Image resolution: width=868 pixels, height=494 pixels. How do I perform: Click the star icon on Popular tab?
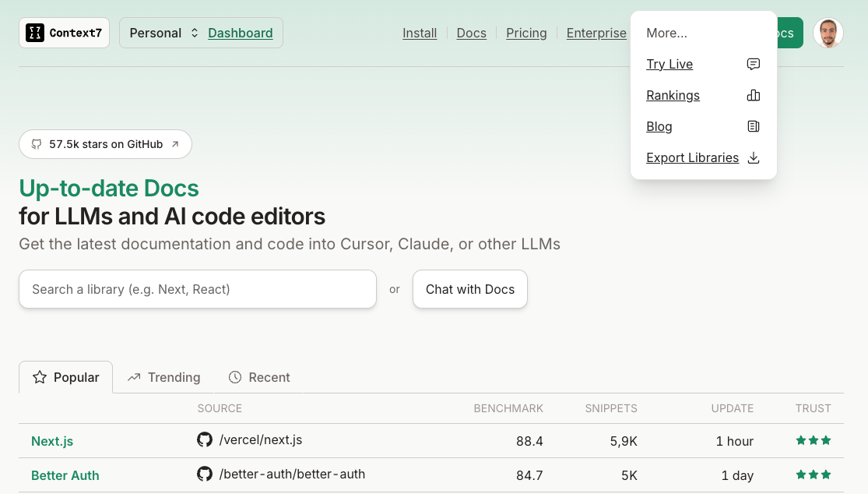(40, 377)
